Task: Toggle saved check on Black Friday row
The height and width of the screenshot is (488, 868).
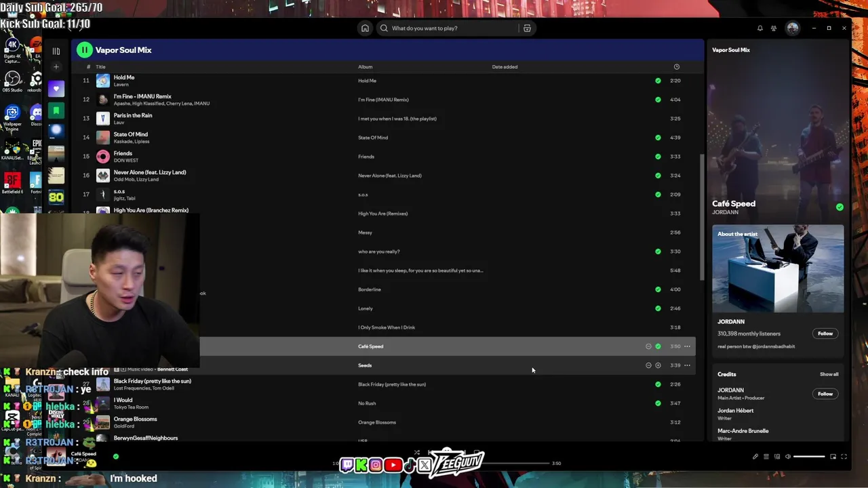Action: [x=658, y=384]
